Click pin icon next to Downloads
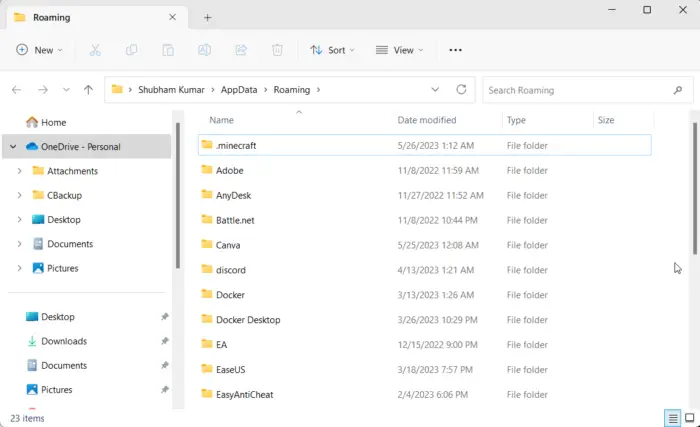This screenshot has width=700, height=427. [x=165, y=341]
